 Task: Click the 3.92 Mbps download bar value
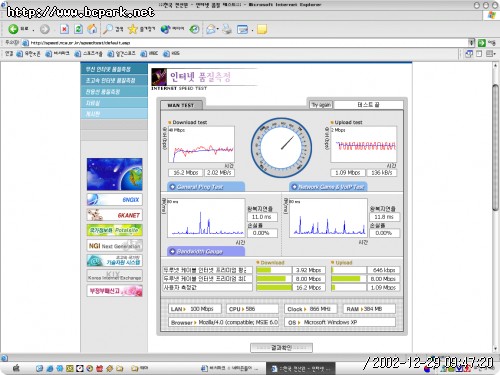click(309, 270)
